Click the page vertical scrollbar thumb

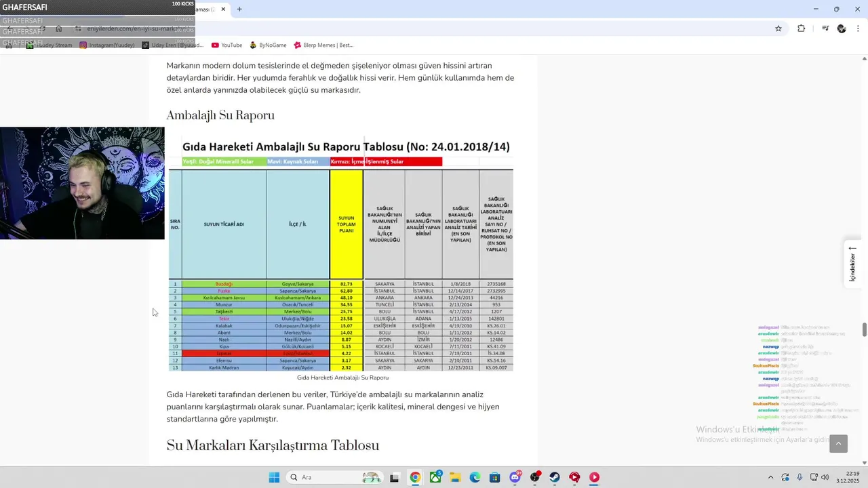point(865,329)
